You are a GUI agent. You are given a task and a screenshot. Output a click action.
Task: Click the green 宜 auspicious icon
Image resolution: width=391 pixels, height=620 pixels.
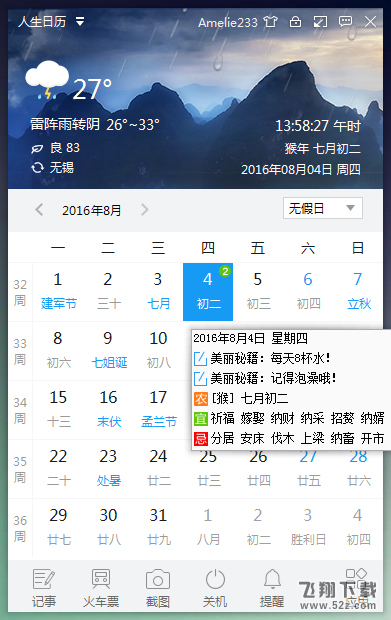click(x=201, y=419)
